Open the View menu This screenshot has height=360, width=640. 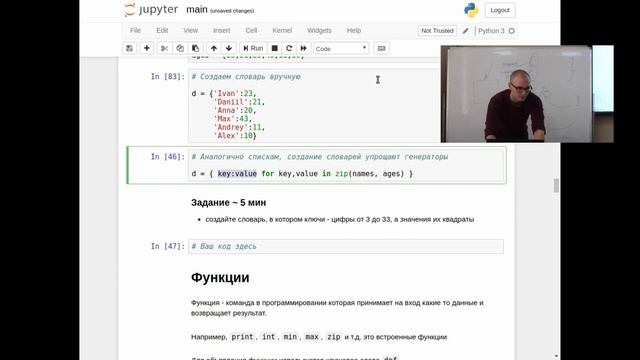coord(190,31)
